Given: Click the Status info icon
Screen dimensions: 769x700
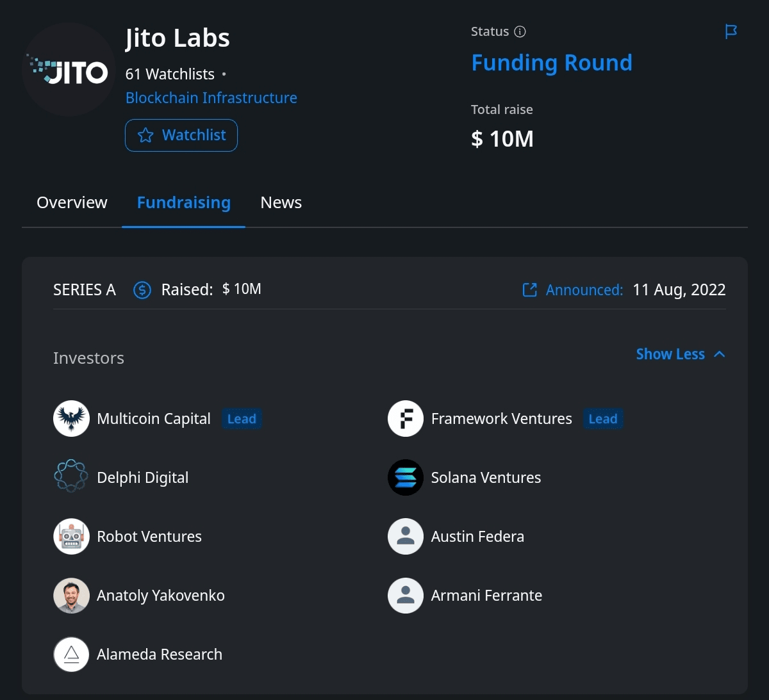Looking at the screenshot, I should (520, 31).
